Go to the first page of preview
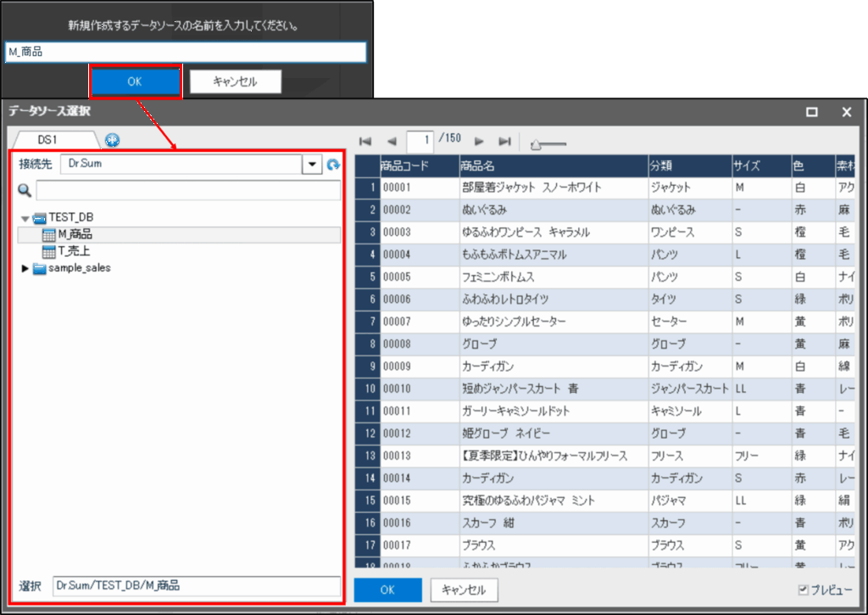868x615 pixels. tap(365, 142)
